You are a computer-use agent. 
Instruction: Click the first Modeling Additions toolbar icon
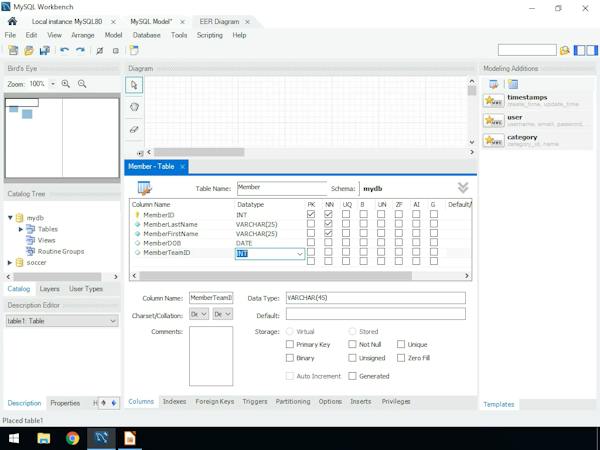pyautogui.click(x=494, y=84)
